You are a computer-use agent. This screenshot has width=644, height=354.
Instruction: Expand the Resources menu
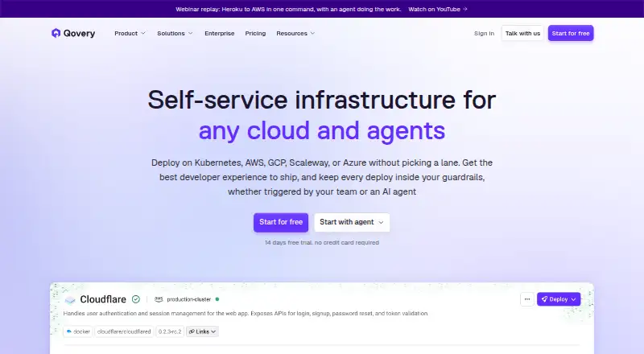click(x=295, y=33)
